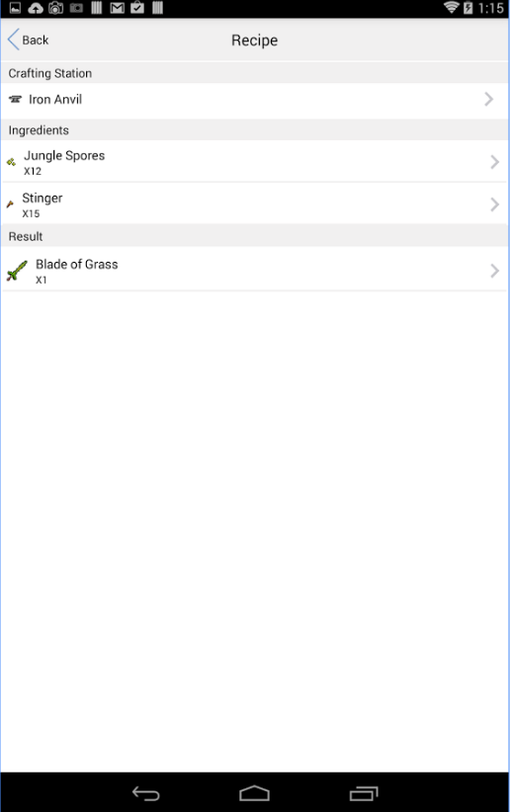Tap the Iron Anvil icon
The image size is (510, 812).
coord(15,100)
